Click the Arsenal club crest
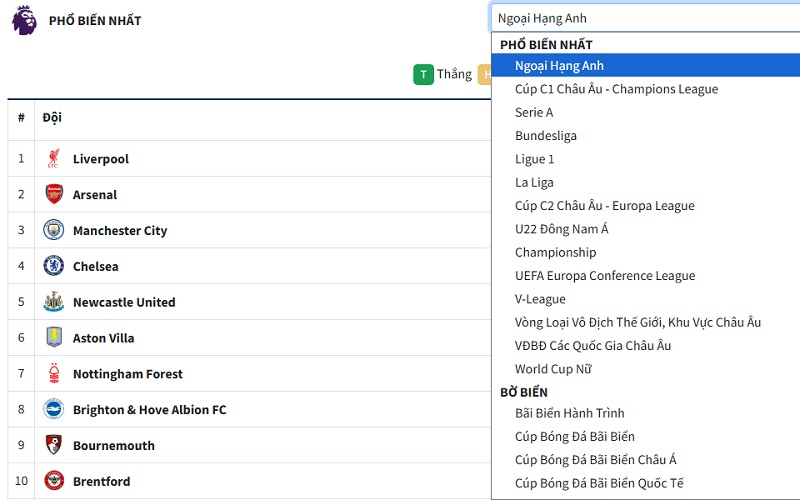800x500 pixels. pyautogui.click(x=54, y=194)
